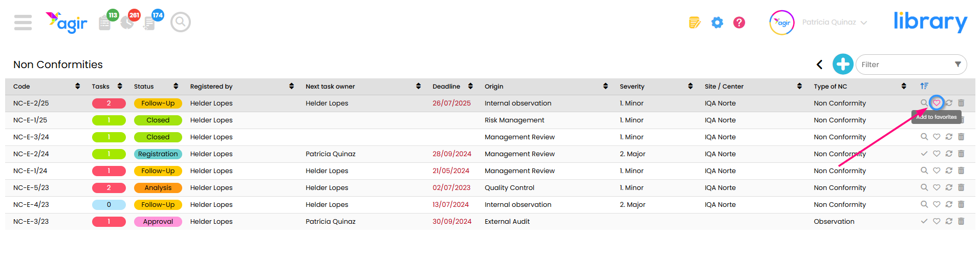Delete NC-E-4/23 with trash icon
This screenshot has height=254, width=980.
(961, 204)
